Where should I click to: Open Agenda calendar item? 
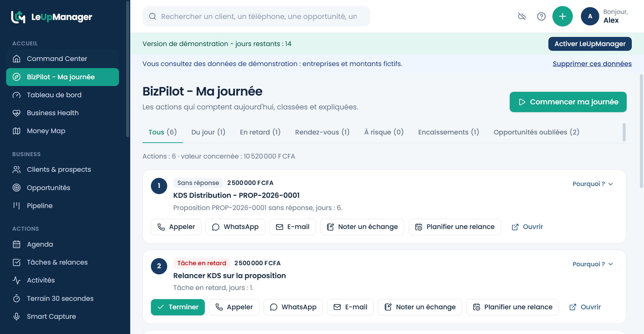(62, 244)
